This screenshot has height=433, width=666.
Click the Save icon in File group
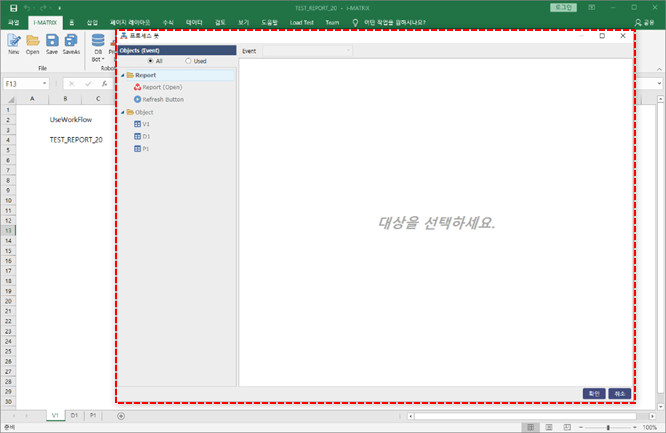point(52,45)
